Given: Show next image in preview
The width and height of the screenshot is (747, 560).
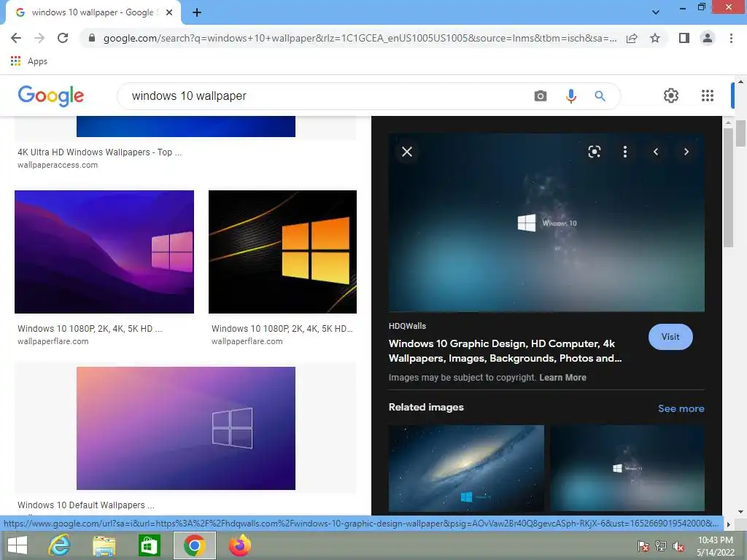Looking at the screenshot, I should (x=686, y=152).
